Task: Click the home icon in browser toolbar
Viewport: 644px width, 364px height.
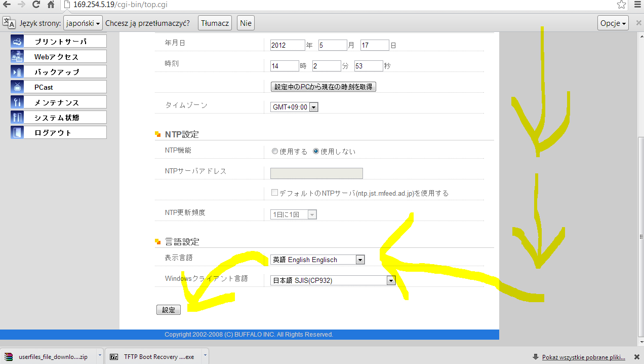Action: coord(51,5)
